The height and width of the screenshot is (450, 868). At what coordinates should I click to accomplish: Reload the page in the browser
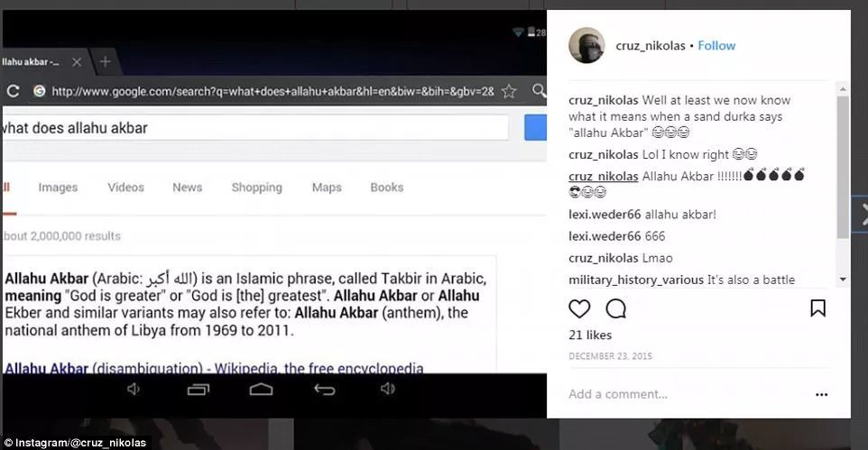point(13,91)
